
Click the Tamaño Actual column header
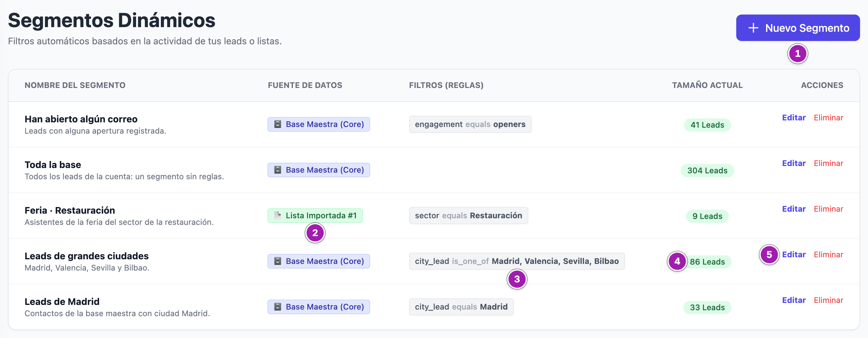(707, 85)
